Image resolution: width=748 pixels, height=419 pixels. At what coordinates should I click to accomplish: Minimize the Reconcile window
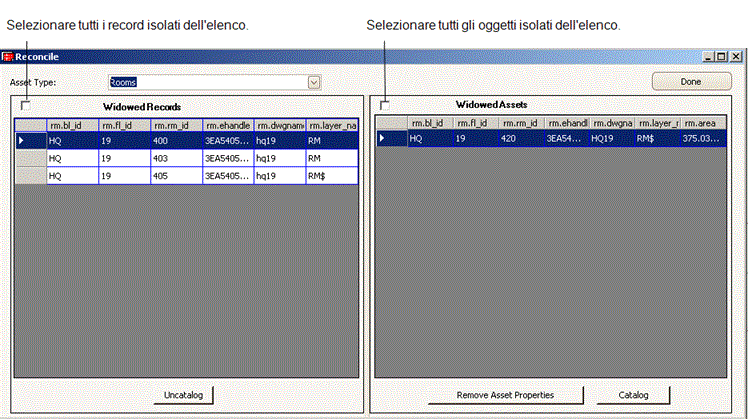708,57
